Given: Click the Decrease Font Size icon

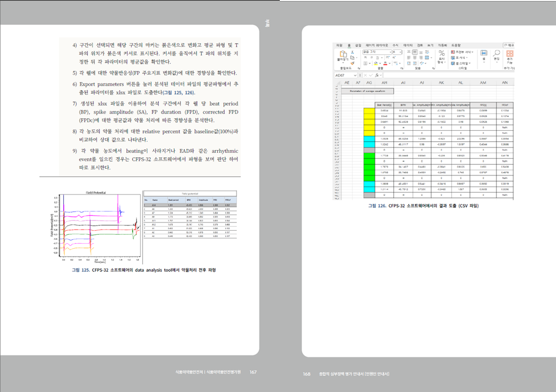Looking at the screenshot, I should tap(394, 58).
